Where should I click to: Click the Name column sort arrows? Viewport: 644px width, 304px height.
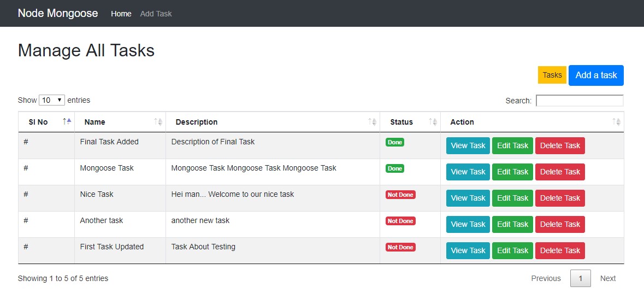point(158,122)
